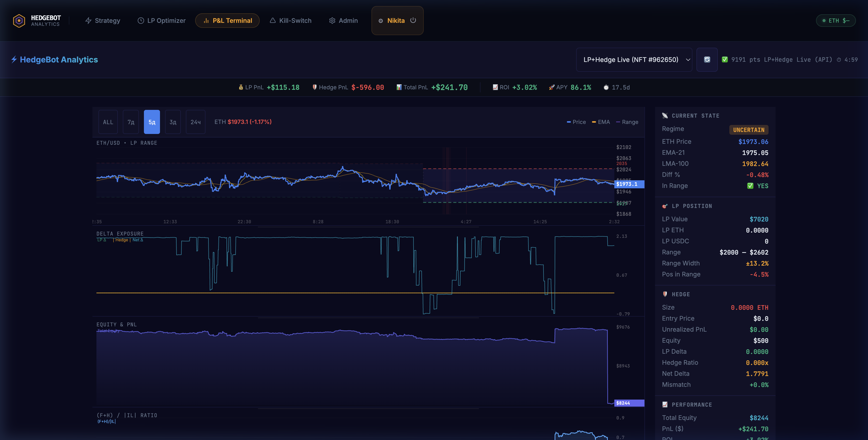Open the LP+Hedge Live NFT dropdown
This screenshot has width=868, height=440.
coord(631,60)
